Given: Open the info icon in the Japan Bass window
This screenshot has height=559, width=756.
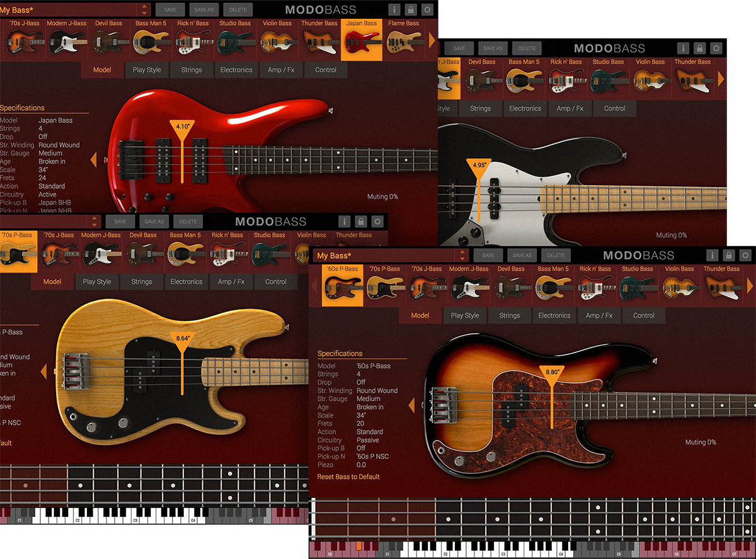Looking at the screenshot, I should point(394,9).
